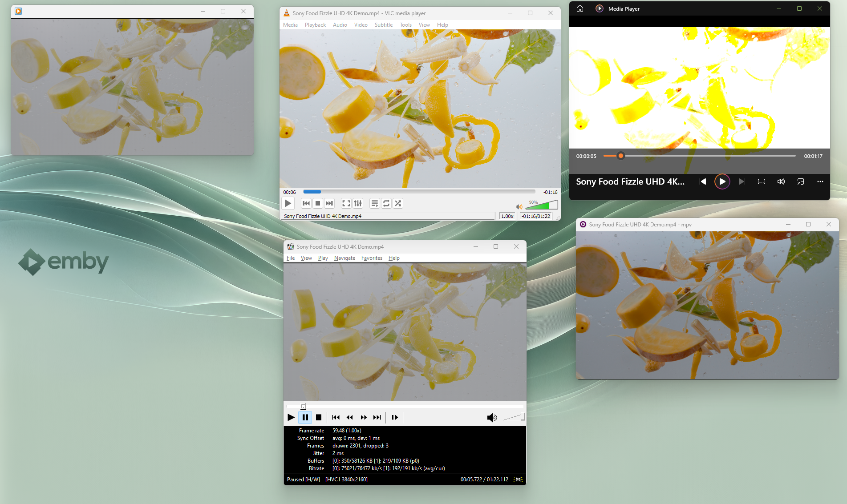Toggle VLC loop playback button
Image resolution: width=847 pixels, height=504 pixels.
[x=386, y=203]
